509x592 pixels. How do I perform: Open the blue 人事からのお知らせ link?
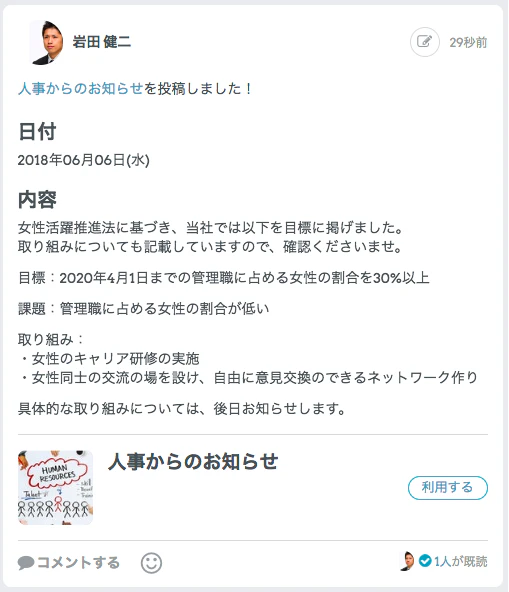tap(80, 89)
